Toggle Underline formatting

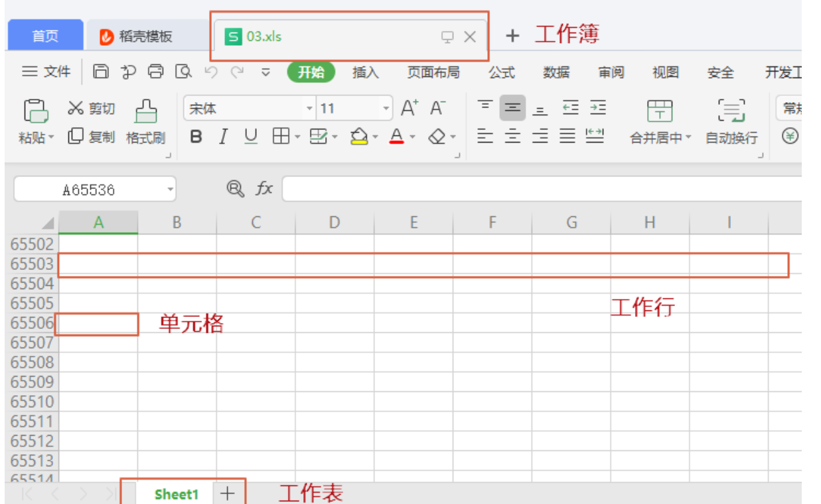(250, 137)
